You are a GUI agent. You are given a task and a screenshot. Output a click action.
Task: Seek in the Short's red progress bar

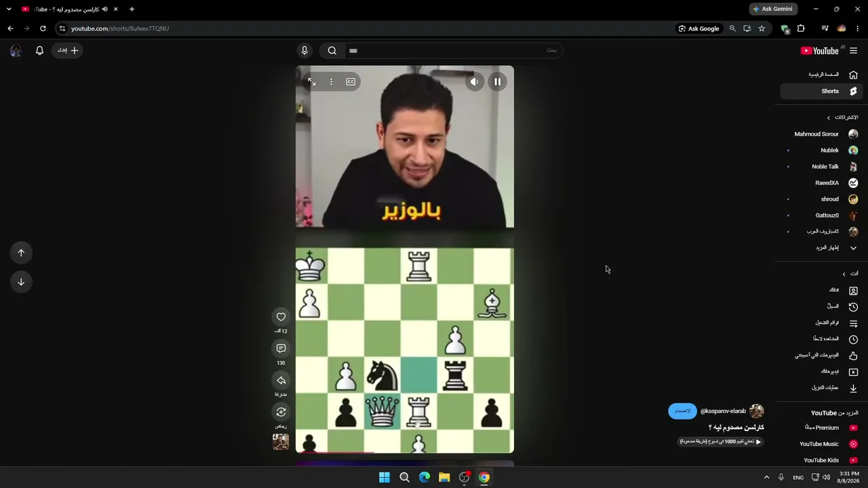404,452
